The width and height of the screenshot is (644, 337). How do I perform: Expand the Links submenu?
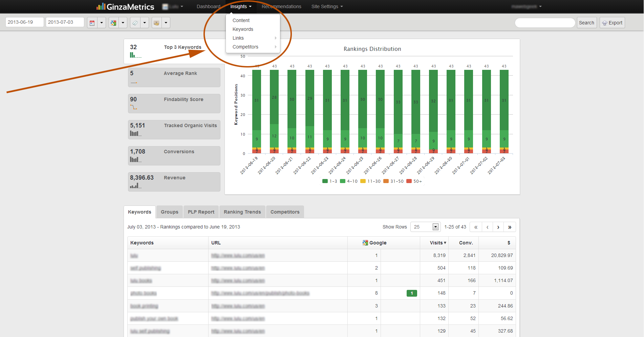[x=253, y=38]
